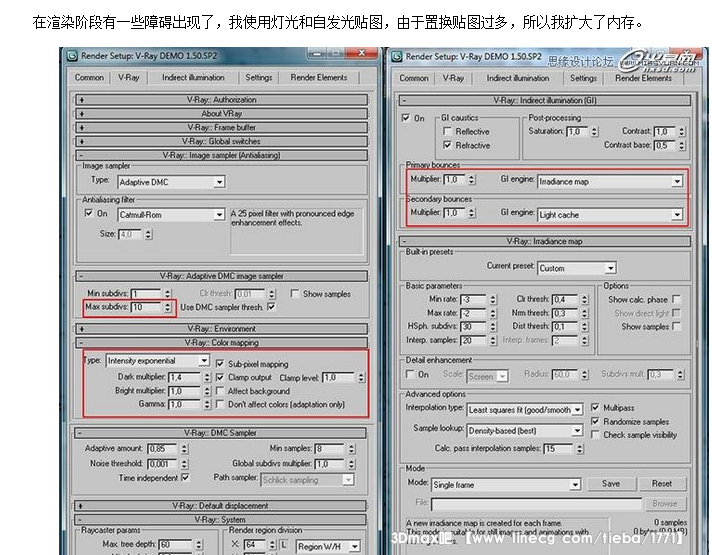This screenshot has width=712, height=555.
Task: Open the Common tab in left window
Action: click(x=89, y=78)
